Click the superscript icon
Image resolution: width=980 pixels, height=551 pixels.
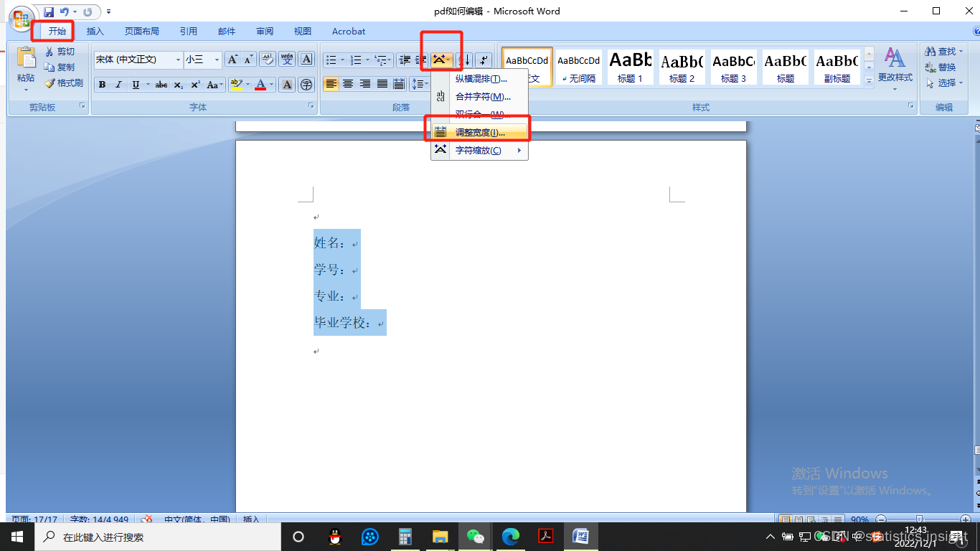pos(194,84)
